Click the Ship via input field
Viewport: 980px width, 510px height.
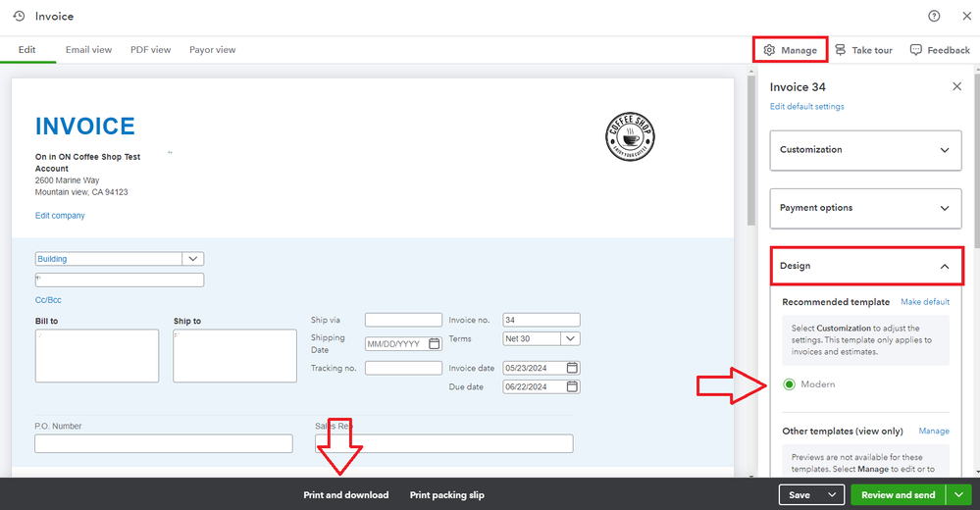(404, 320)
